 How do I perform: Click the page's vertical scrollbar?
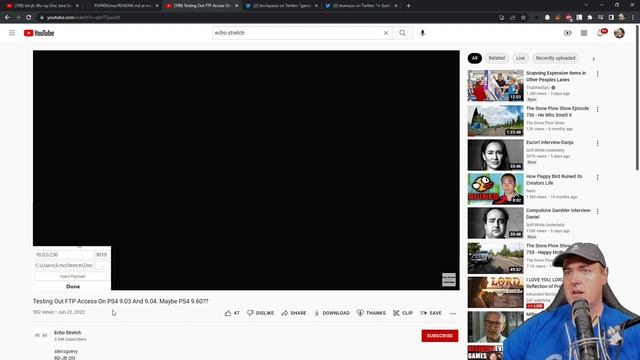click(x=637, y=98)
